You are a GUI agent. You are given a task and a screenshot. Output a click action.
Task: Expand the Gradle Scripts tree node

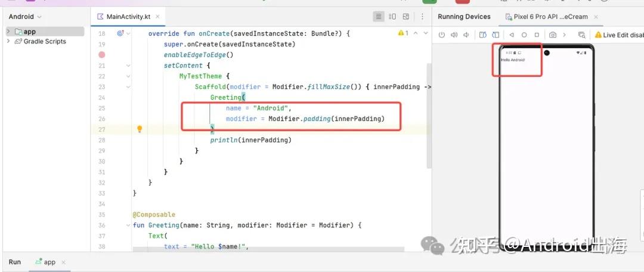(x=8, y=42)
